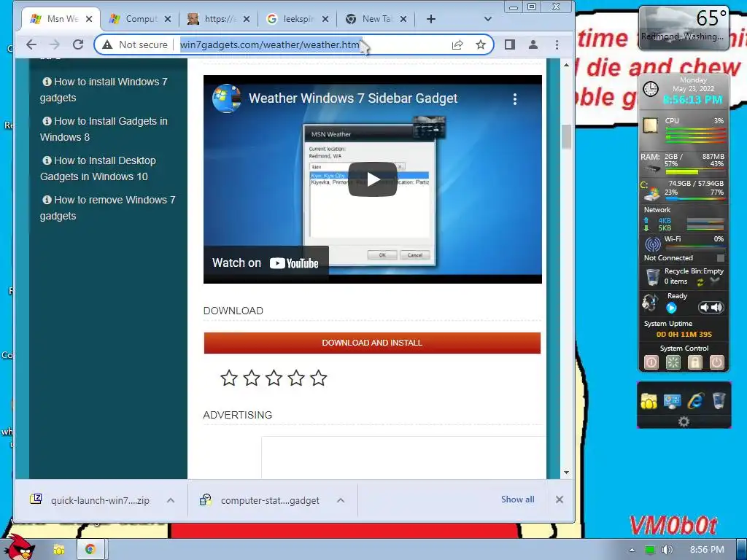This screenshot has width=747, height=560.
Task: Open a new tab with plus button
Action: click(x=430, y=19)
